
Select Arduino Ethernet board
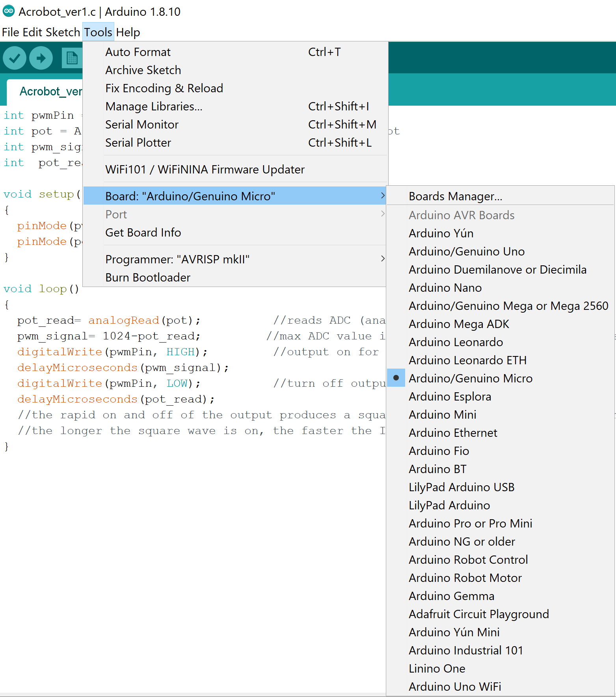[x=501, y=432]
